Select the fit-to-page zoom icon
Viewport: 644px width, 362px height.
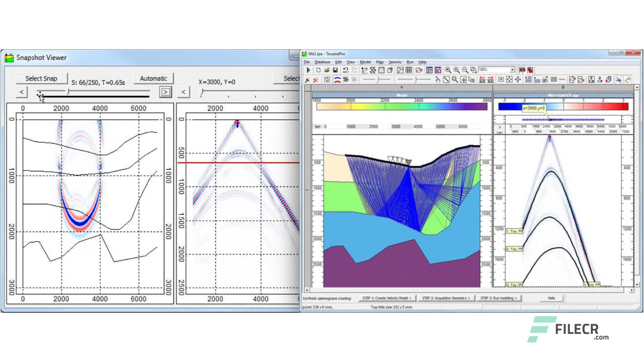[473, 70]
